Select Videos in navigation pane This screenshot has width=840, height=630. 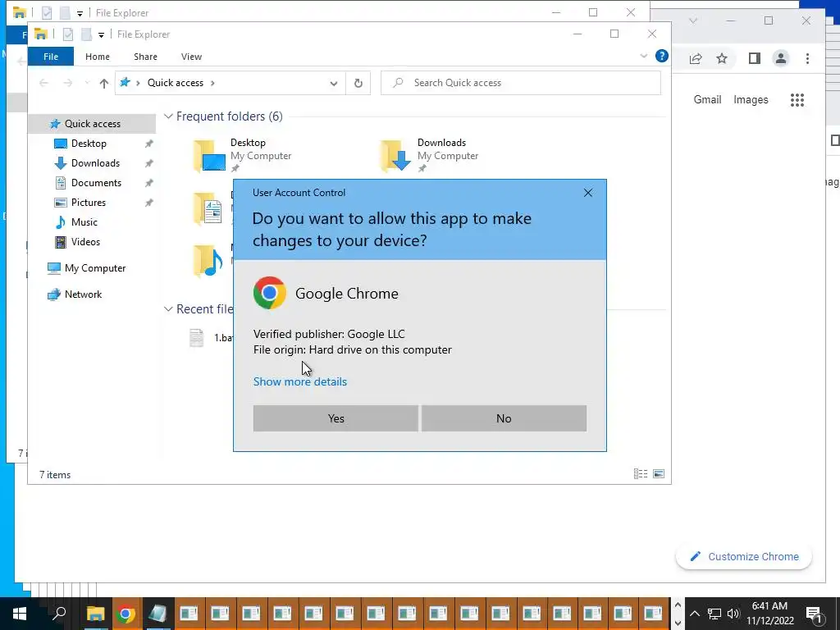pyautogui.click(x=85, y=242)
